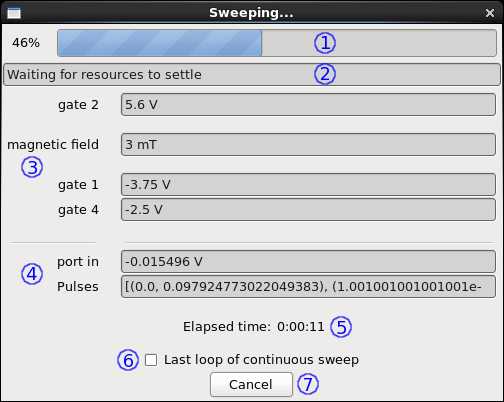Select the magnetic field value field
The width and height of the screenshot is (504, 402).
click(x=308, y=145)
